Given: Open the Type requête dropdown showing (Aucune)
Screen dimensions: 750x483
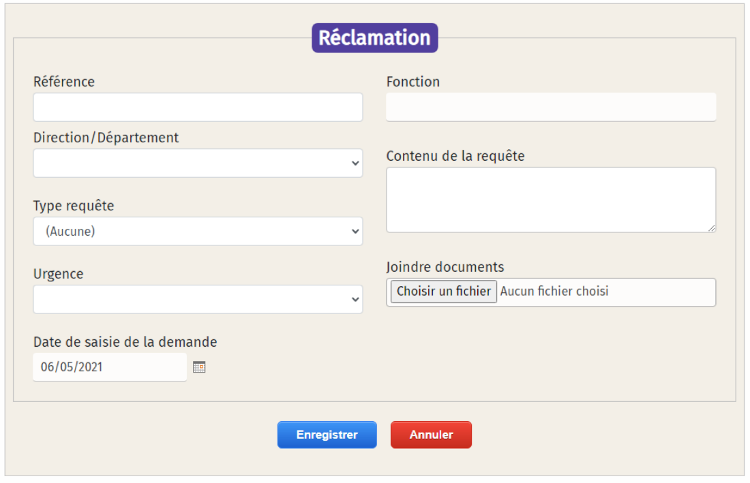Looking at the screenshot, I should (x=197, y=231).
